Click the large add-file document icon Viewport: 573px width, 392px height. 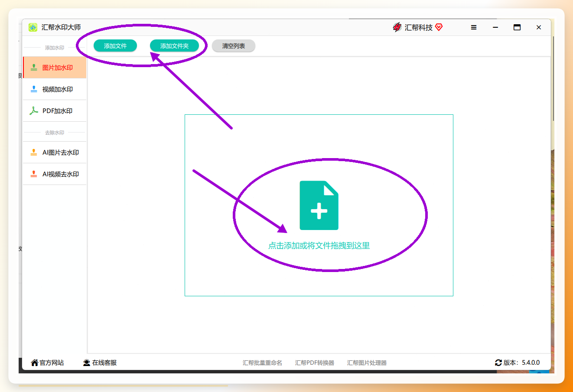coord(319,205)
